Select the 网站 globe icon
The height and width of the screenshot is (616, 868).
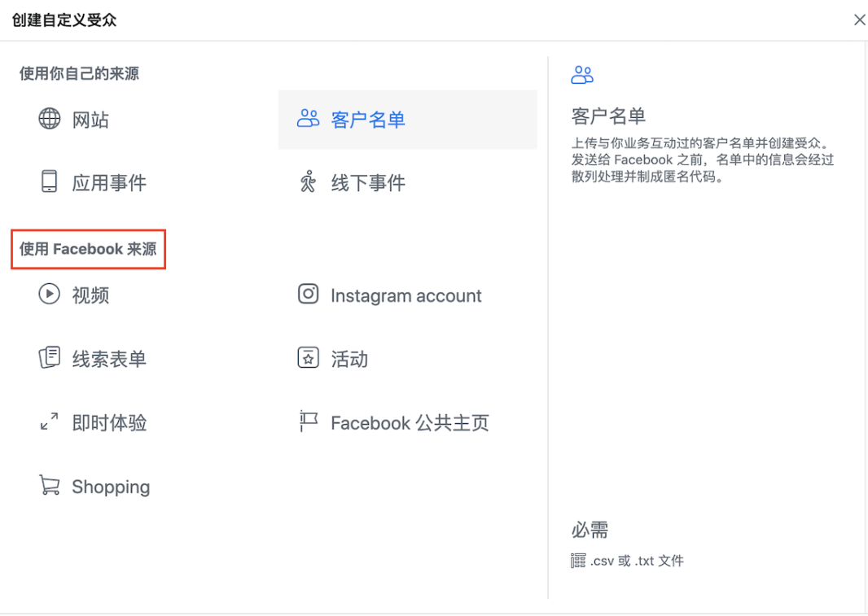point(50,119)
